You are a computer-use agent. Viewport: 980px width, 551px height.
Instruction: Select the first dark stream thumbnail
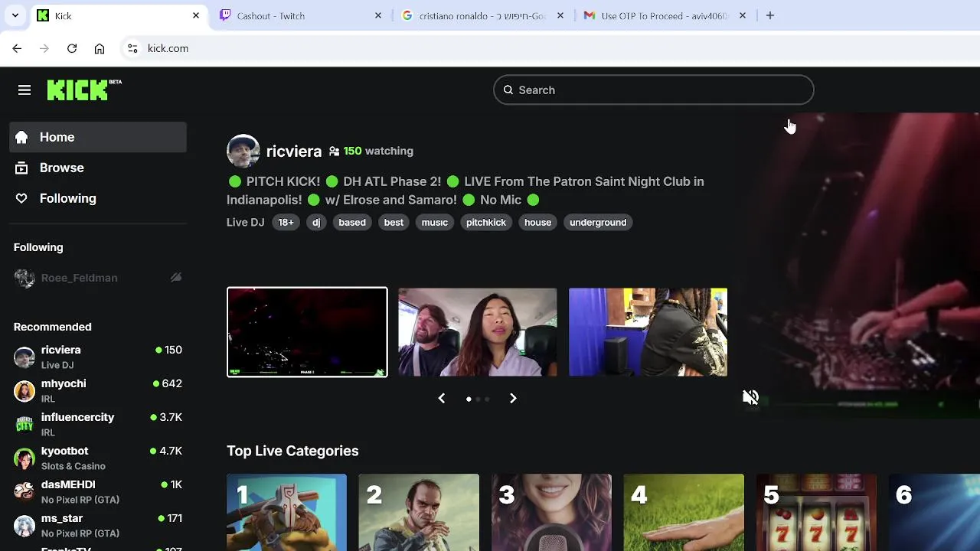coord(307,332)
